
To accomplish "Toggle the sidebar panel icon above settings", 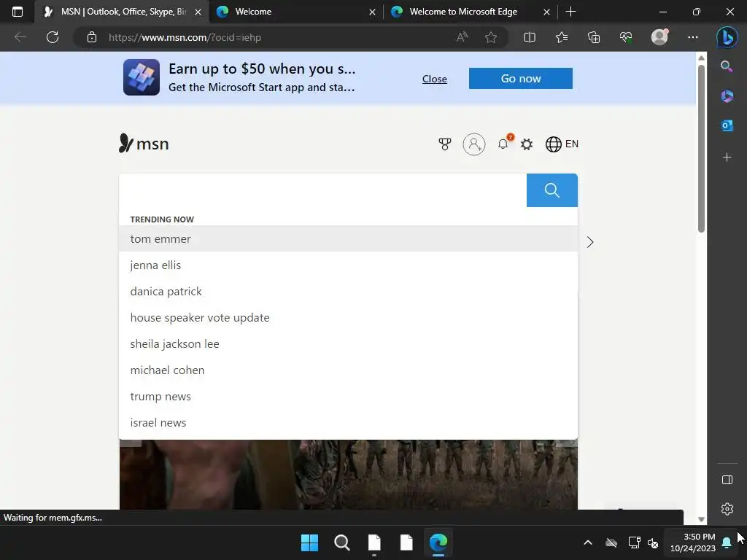I will [727, 480].
